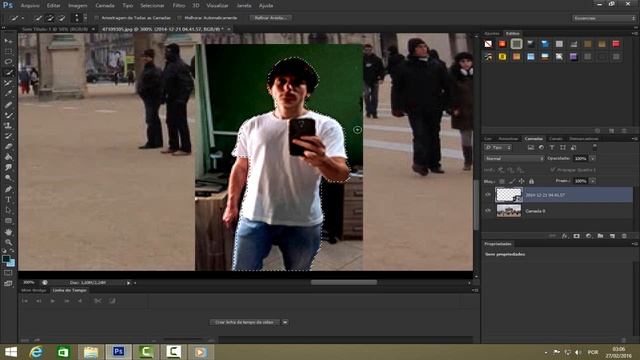This screenshot has height=360, width=640.
Task: Select the Crop tool
Action: click(x=8, y=83)
